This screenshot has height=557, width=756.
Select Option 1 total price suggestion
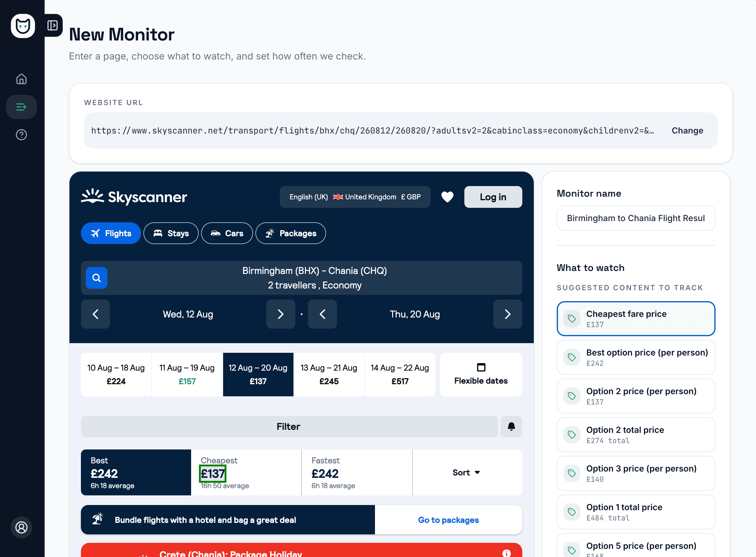[636, 512]
